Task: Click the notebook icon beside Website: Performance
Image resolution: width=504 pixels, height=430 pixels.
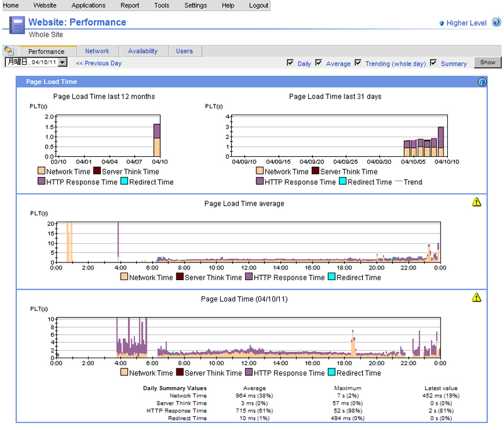Action: point(17,25)
